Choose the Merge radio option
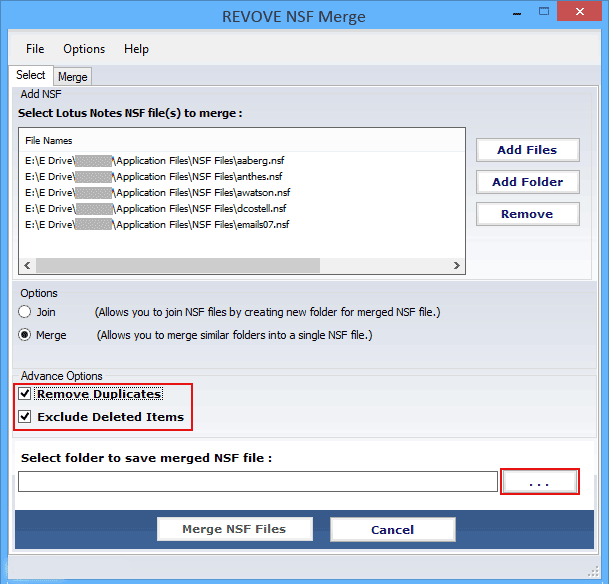The height and width of the screenshot is (584, 609). click(24, 335)
